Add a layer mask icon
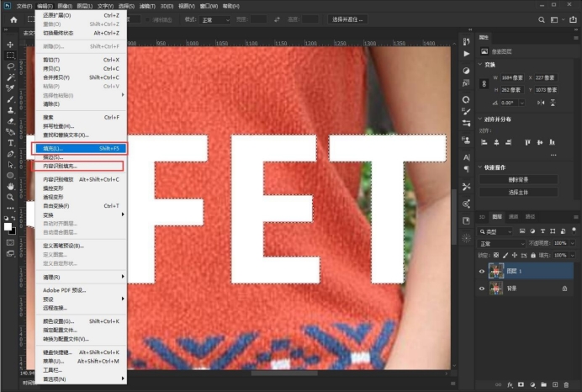Image resolution: width=582 pixels, height=392 pixels. 521,385
